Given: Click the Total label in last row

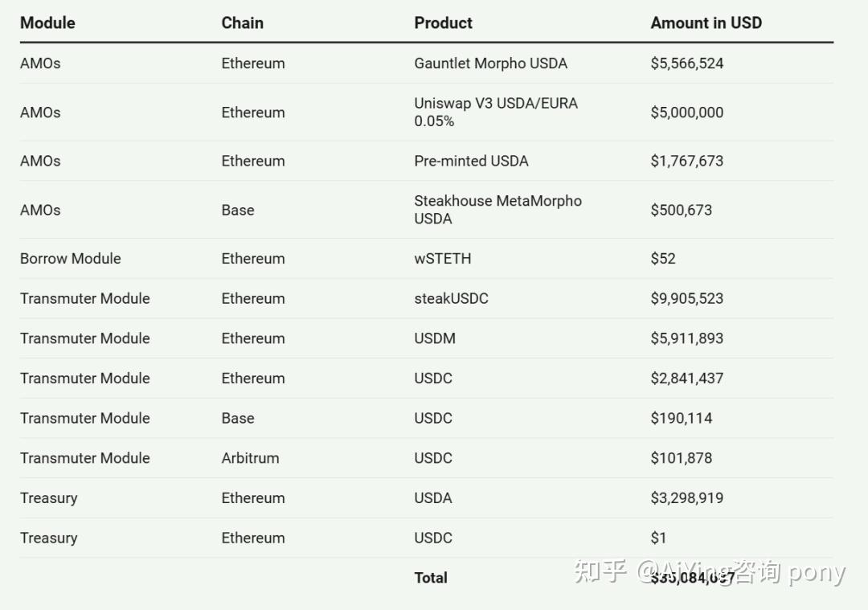Looking at the screenshot, I should point(431,577).
